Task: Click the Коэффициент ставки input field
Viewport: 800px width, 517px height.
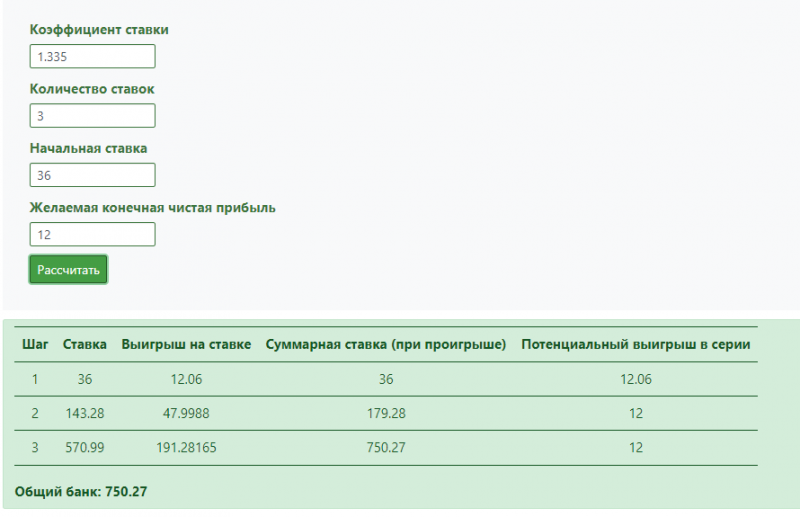Action: click(92, 57)
